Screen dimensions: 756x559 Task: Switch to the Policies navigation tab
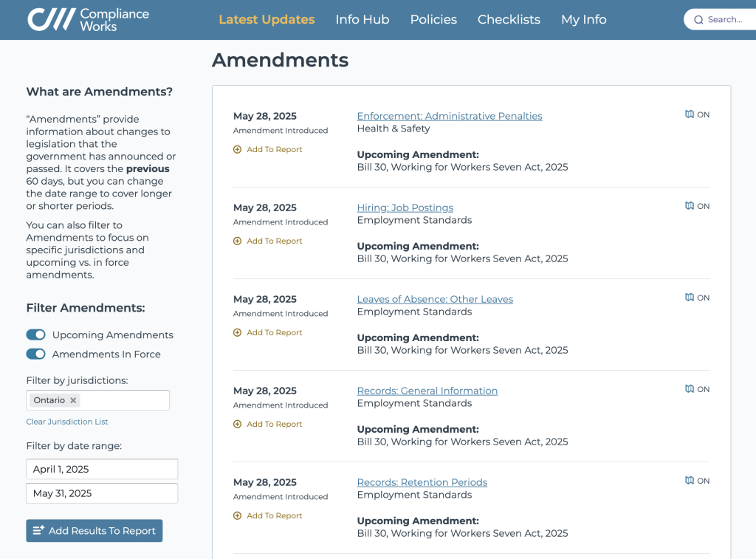pos(433,19)
